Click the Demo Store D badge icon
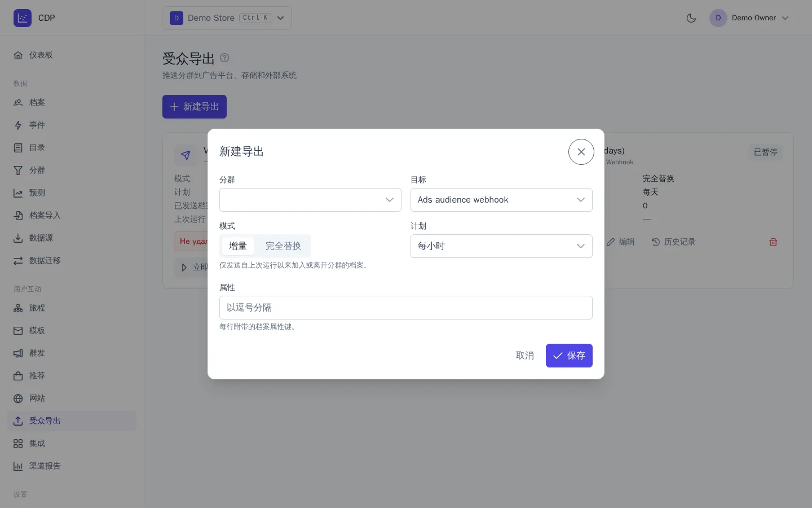Viewport: 812px width, 508px height. 176,18
